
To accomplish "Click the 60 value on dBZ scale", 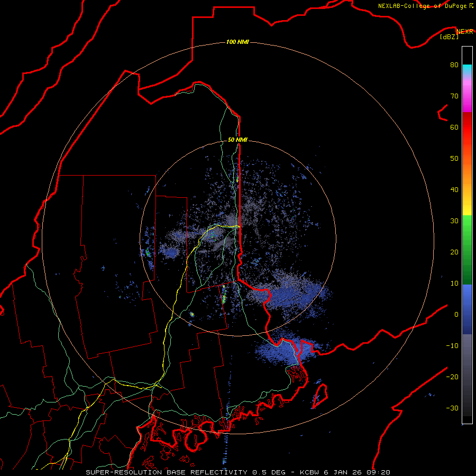I will click(454, 127).
